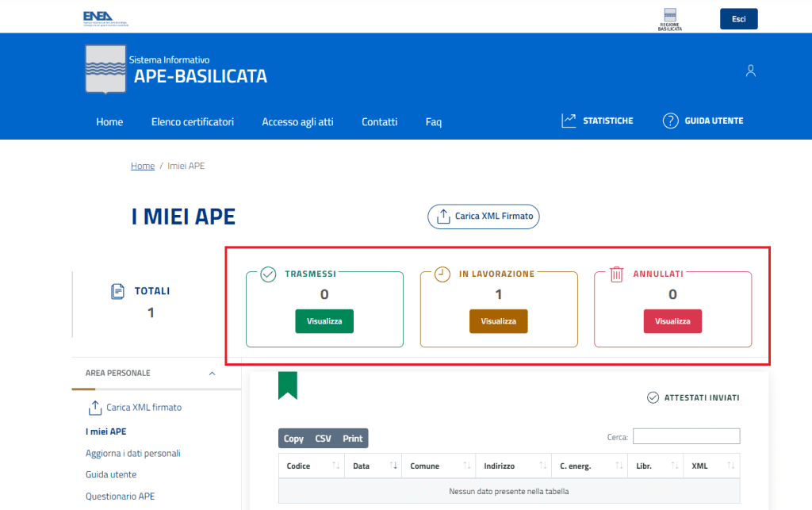Sort table by C. energ. column
The height and width of the screenshot is (510, 812).
pos(589,466)
